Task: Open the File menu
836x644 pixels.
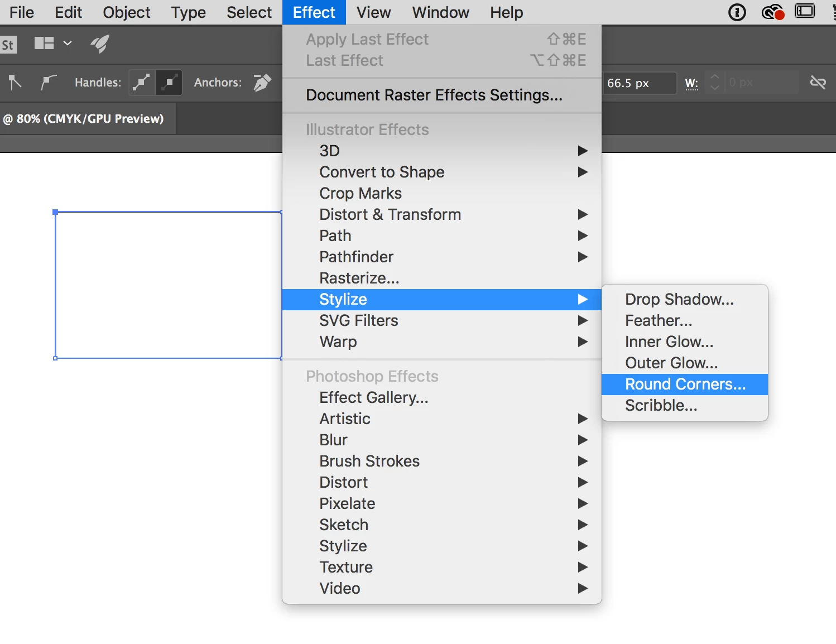Action: (x=21, y=12)
